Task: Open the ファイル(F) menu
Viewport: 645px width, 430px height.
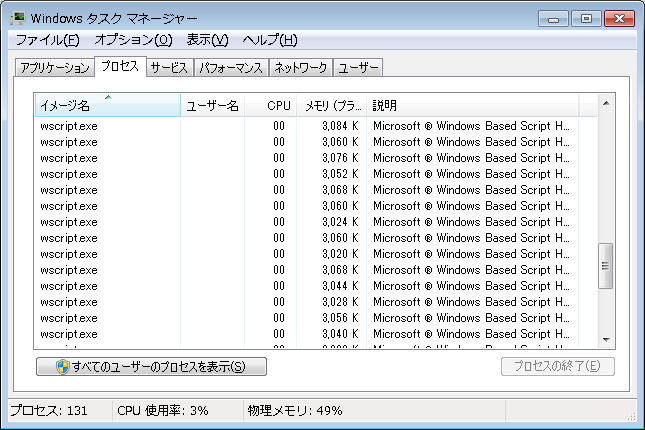Action: click(x=48, y=40)
